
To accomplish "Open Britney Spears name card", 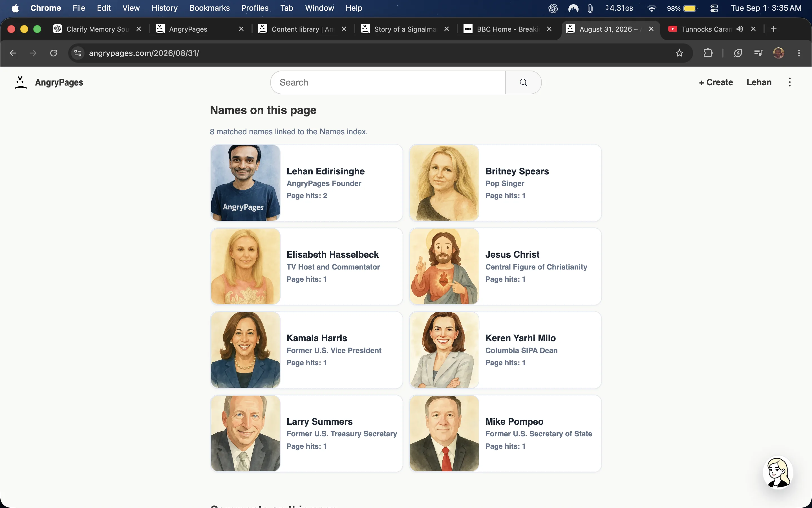I will [505, 183].
